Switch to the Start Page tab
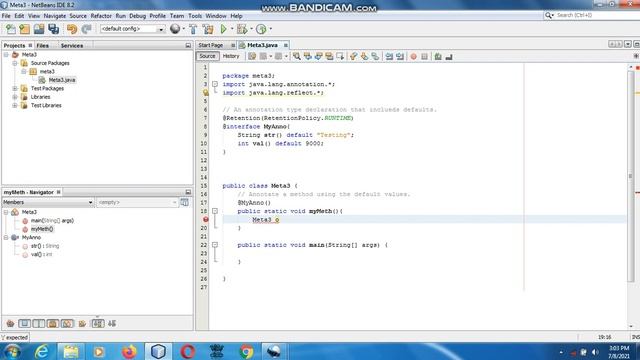The image size is (640, 360). [211, 45]
